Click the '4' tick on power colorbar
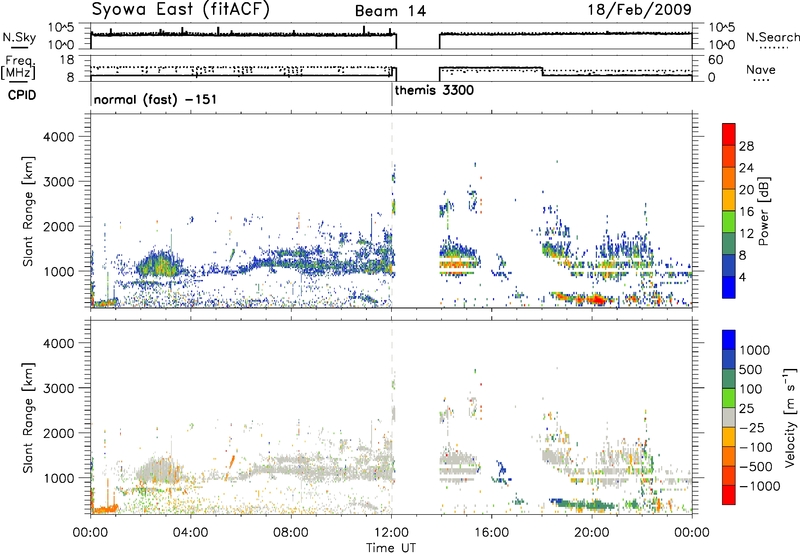This screenshot has width=800, height=554. pos(742,277)
